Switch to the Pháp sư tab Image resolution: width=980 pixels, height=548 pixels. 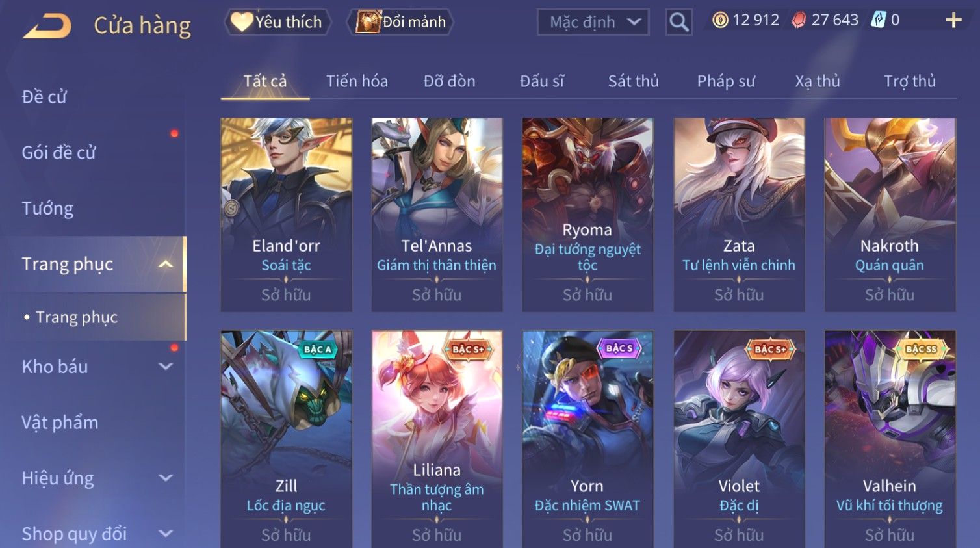point(726,81)
